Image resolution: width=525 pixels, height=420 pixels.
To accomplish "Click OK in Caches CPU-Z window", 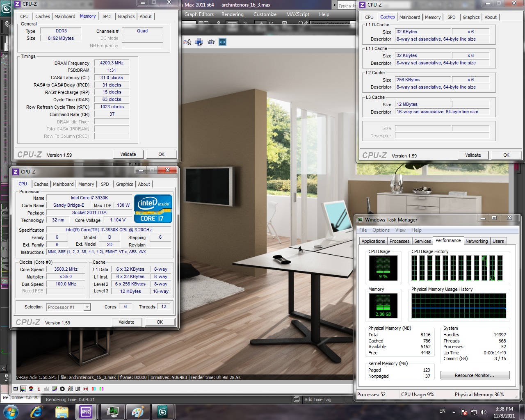I will click(x=506, y=155).
